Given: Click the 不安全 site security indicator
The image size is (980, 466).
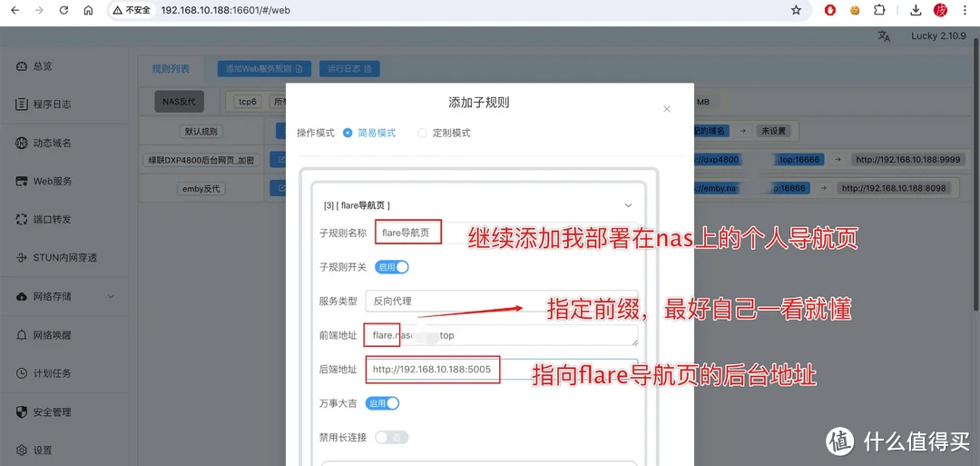Looking at the screenshot, I should 132,10.
